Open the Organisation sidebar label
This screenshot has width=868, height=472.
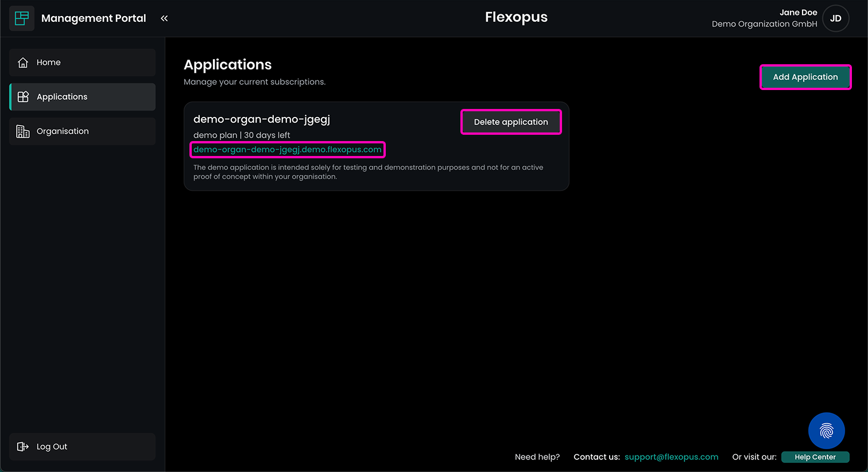click(x=63, y=131)
